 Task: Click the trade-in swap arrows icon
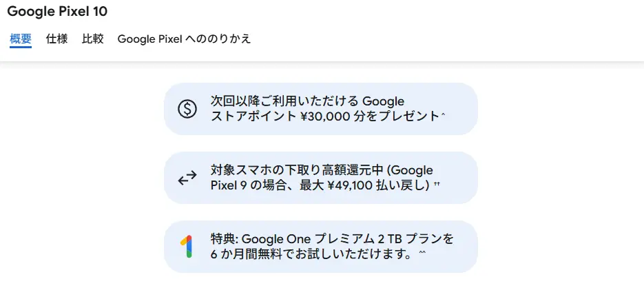(187, 178)
